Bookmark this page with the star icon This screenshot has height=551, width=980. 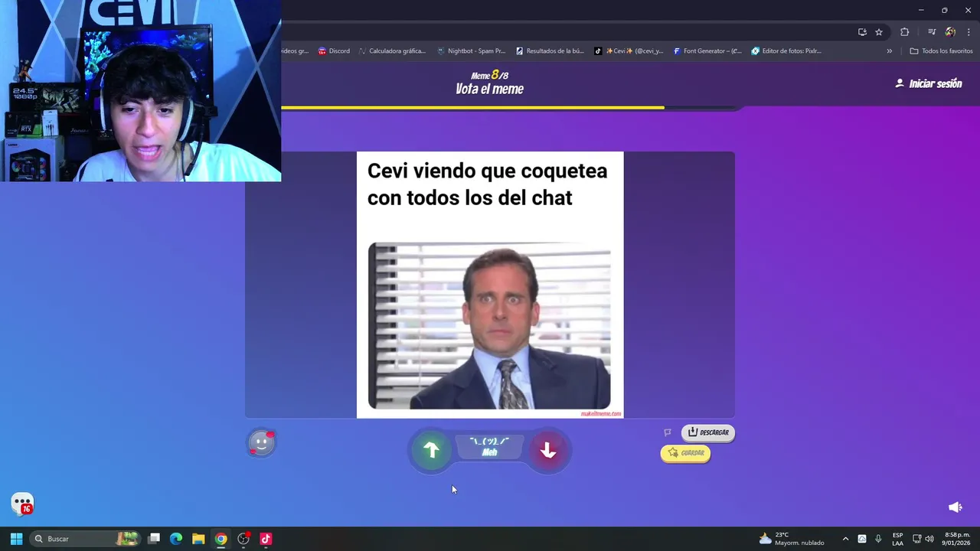(879, 32)
